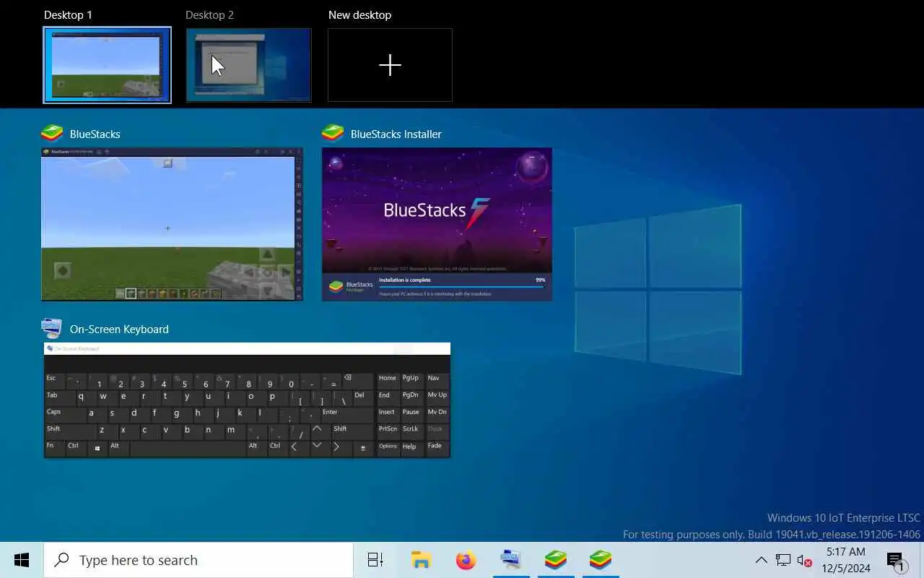Click the muted volume tray icon
This screenshot has width=924, height=578.
(804, 560)
